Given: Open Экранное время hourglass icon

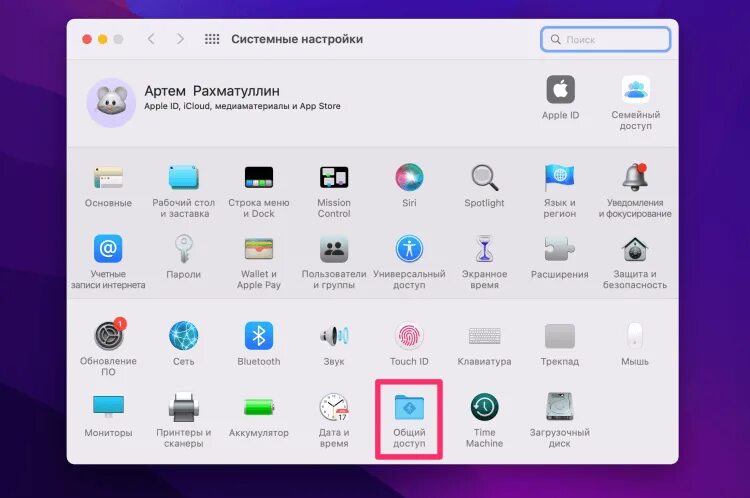Looking at the screenshot, I should [484, 249].
